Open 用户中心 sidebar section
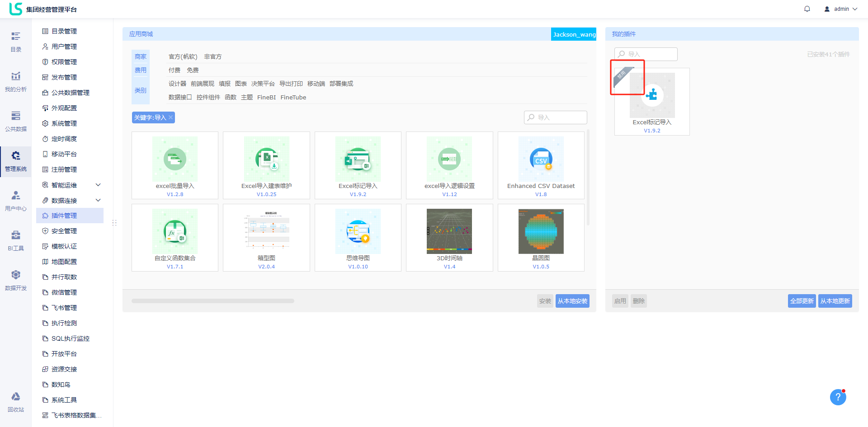The height and width of the screenshot is (427, 868). 16,201
